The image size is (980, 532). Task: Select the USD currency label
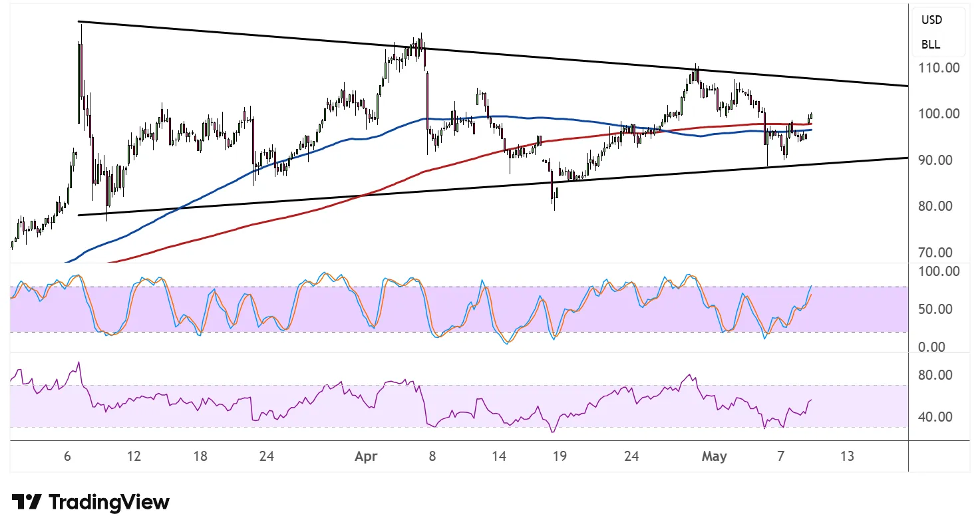[931, 20]
